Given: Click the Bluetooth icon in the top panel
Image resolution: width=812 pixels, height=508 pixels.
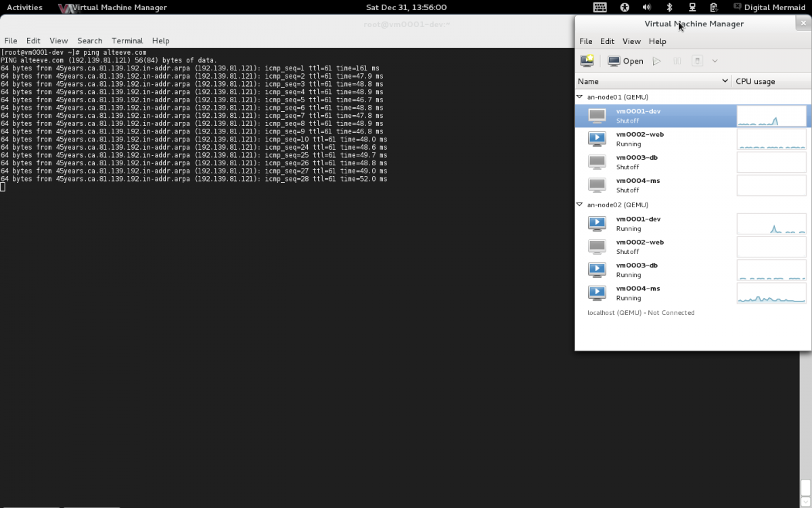Looking at the screenshot, I should 669,7.
